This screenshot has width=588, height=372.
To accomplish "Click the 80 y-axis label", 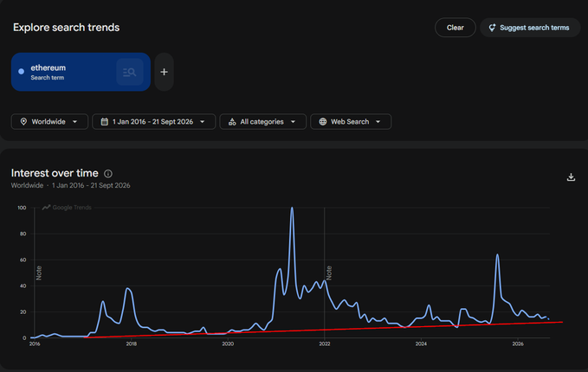I will click(23, 234).
